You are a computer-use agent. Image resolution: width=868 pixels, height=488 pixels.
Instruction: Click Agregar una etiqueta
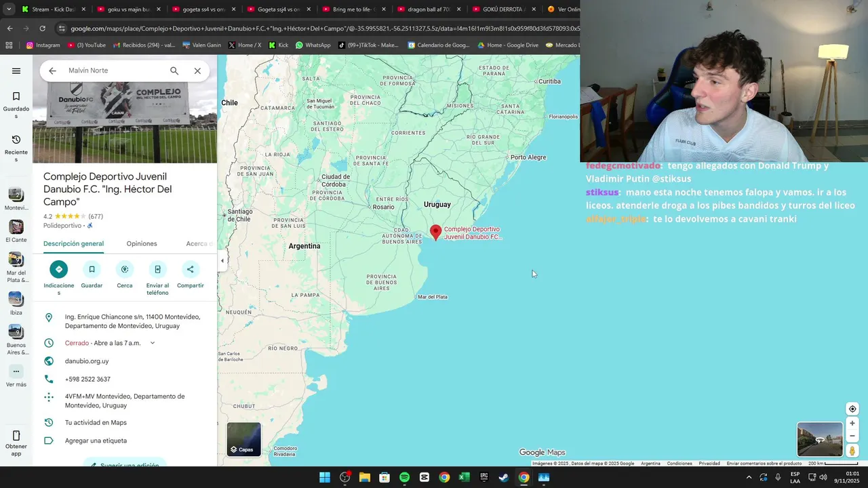125,441
